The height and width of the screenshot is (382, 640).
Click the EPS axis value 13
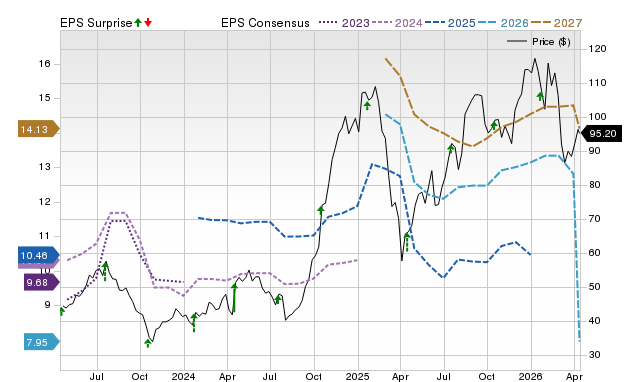45,167
